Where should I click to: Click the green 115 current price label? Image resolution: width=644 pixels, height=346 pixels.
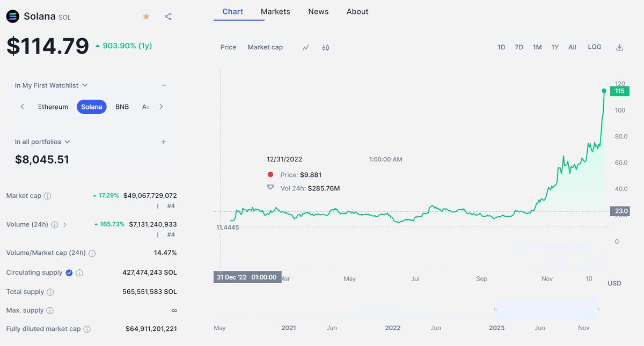[x=619, y=91]
